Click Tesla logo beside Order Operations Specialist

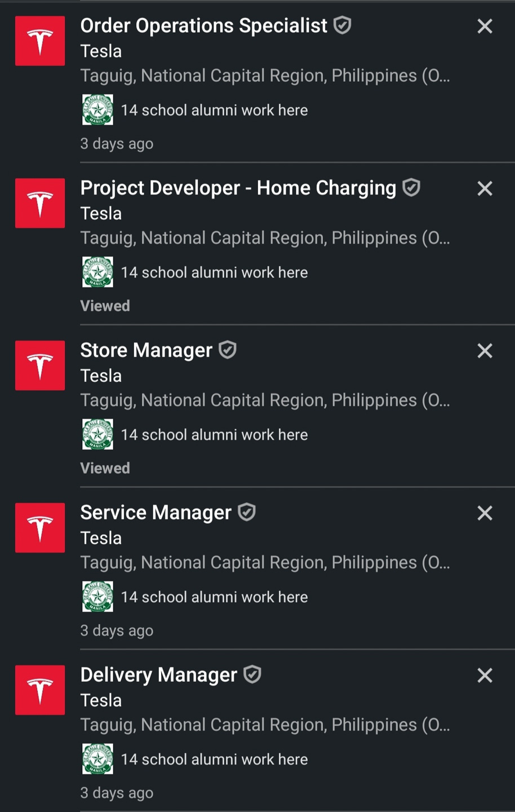click(x=40, y=41)
